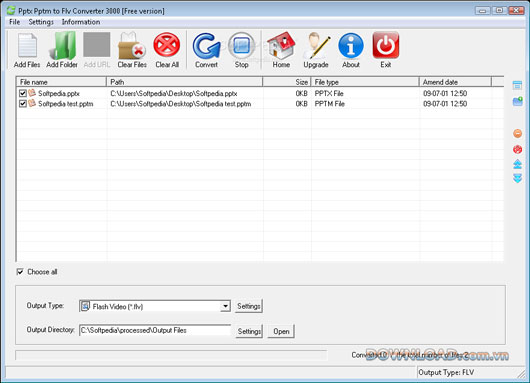Click the application icon in title bar
The image size is (530, 383).
point(11,10)
